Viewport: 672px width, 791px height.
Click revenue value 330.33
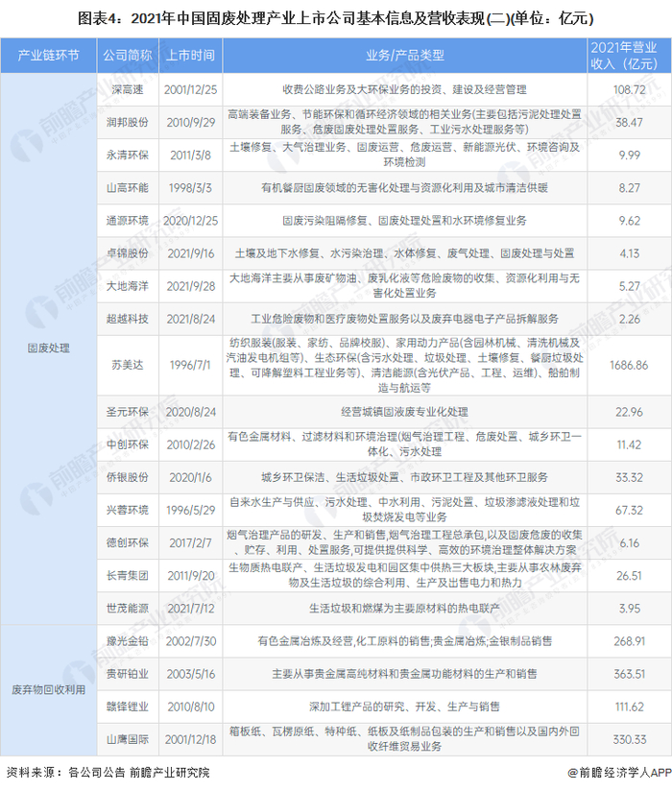(x=629, y=739)
